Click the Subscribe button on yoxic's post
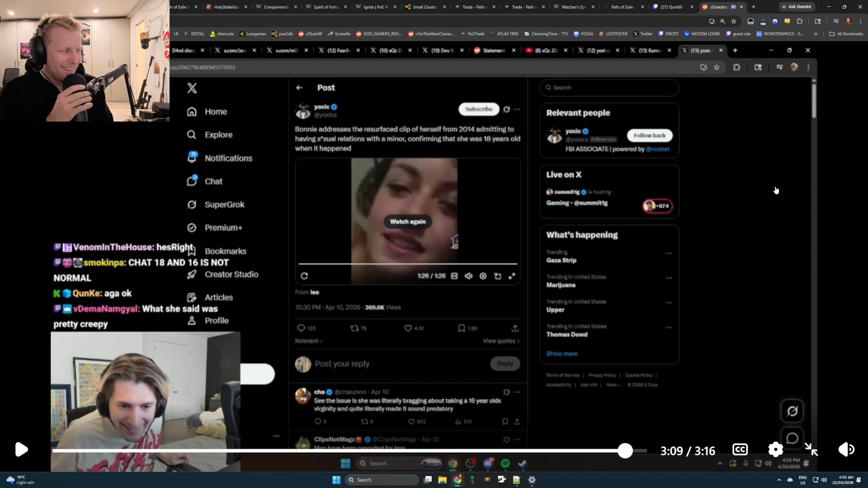 pos(478,109)
